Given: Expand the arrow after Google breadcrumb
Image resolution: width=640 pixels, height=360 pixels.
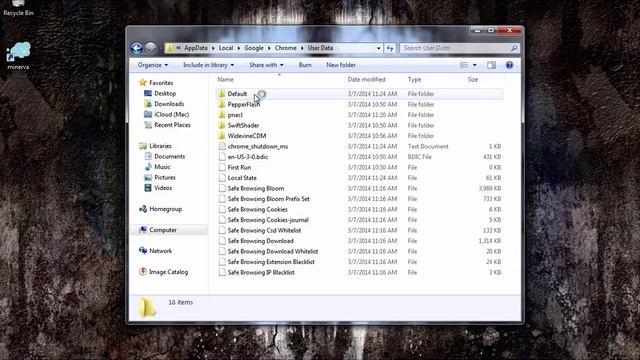Looking at the screenshot, I should (x=269, y=48).
